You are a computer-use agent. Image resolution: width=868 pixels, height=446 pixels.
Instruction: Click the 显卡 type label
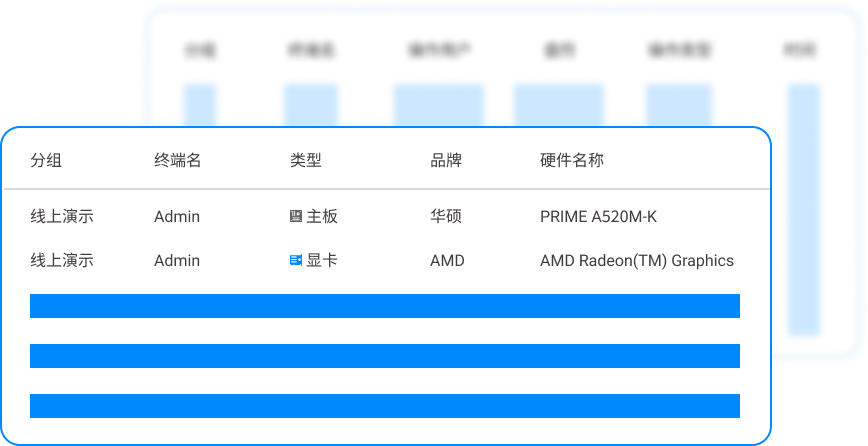pyautogui.click(x=322, y=260)
